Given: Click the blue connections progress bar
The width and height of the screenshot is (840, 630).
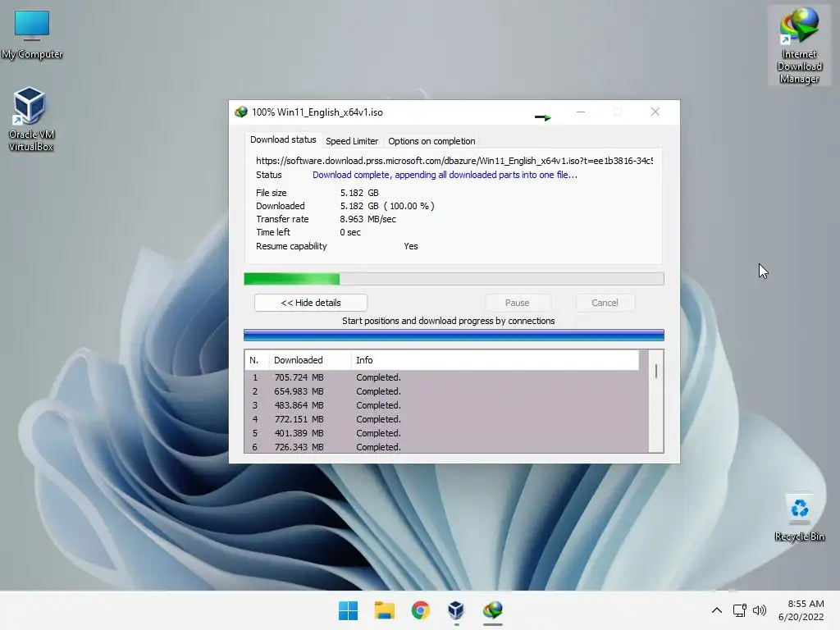Looking at the screenshot, I should point(454,336).
